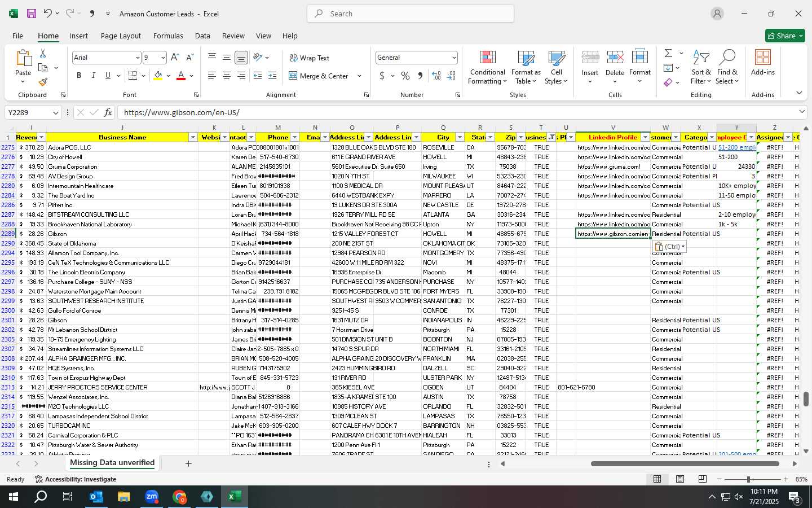
Task: Click the Copy icon in Clipboard group
Action: click(x=43, y=68)
